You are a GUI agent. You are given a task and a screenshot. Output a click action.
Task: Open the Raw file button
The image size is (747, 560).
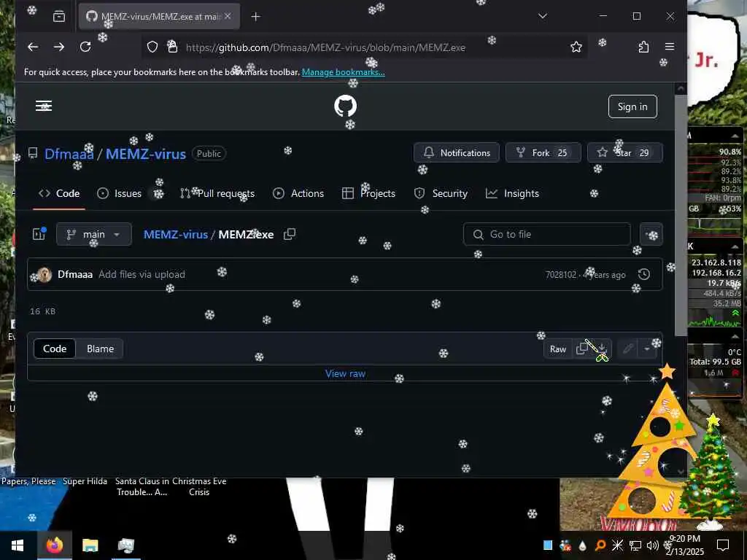pyautogui.click(x=558, y=349)
